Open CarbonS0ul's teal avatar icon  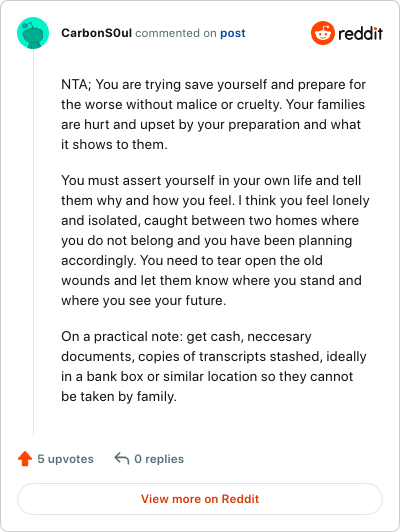coord(33,33)
